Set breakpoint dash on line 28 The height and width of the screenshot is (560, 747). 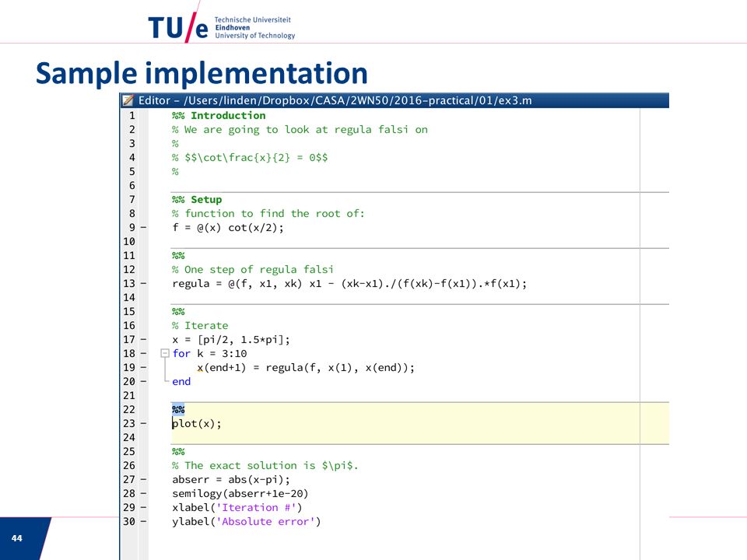143,493
